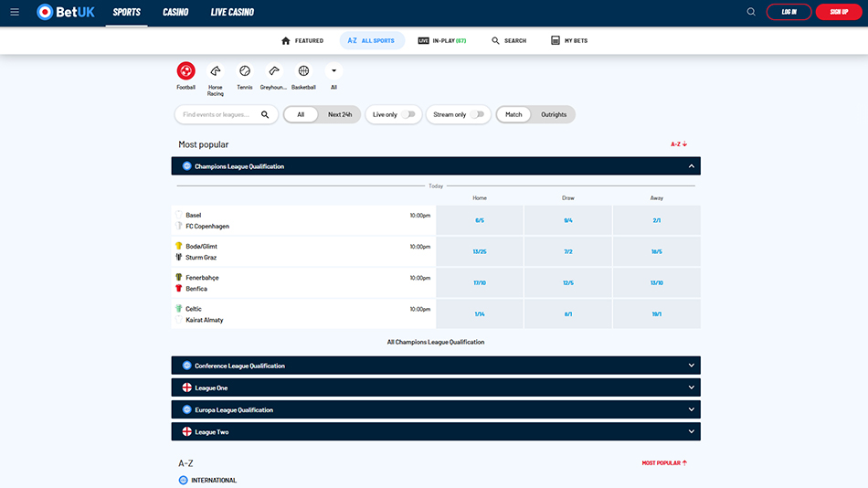Enable the Stream only toggle
Viewport: 868px width, 488px height.
coord(478,115)
